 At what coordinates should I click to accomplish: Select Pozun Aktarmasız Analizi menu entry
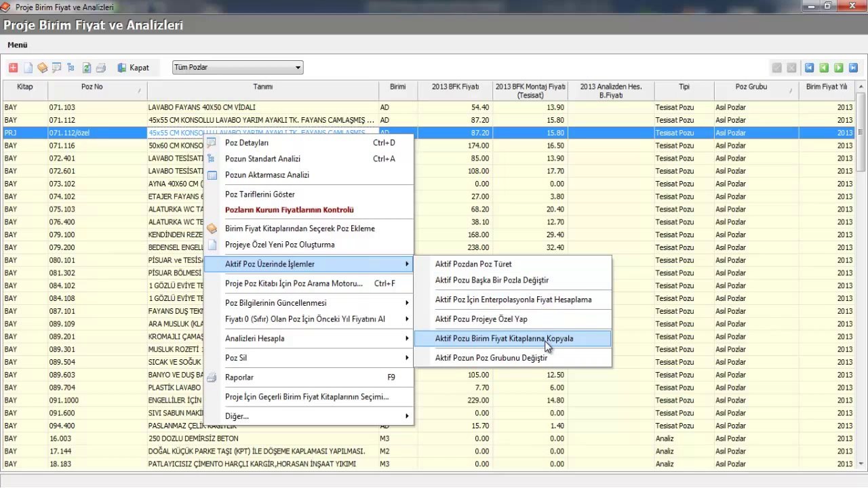(x=309, y=175)
